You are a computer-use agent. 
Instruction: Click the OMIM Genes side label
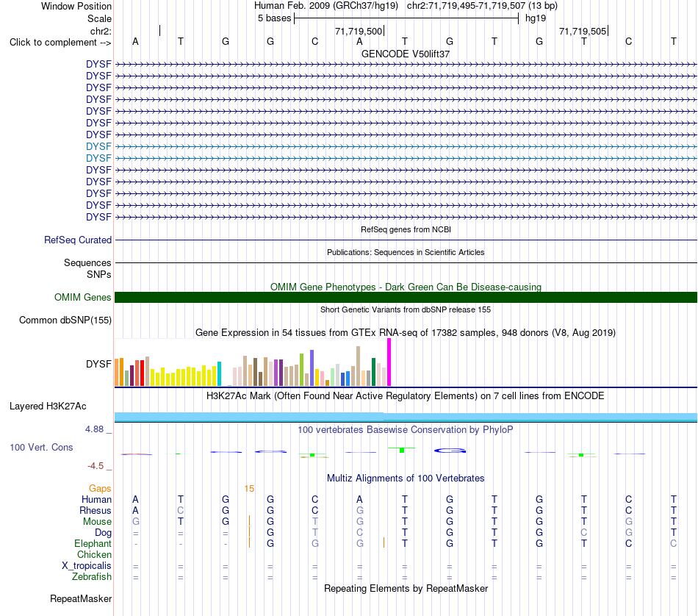[x=82, y=297]
